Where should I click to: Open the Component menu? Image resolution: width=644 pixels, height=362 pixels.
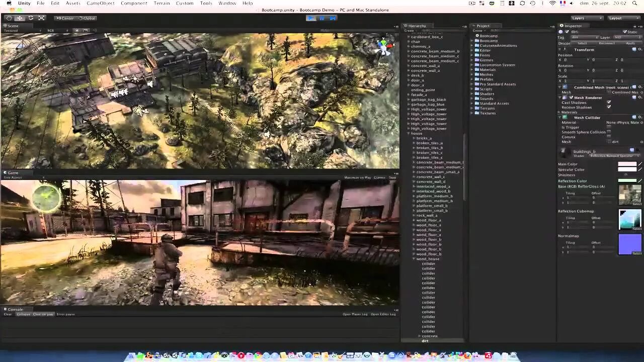(134, 4)
